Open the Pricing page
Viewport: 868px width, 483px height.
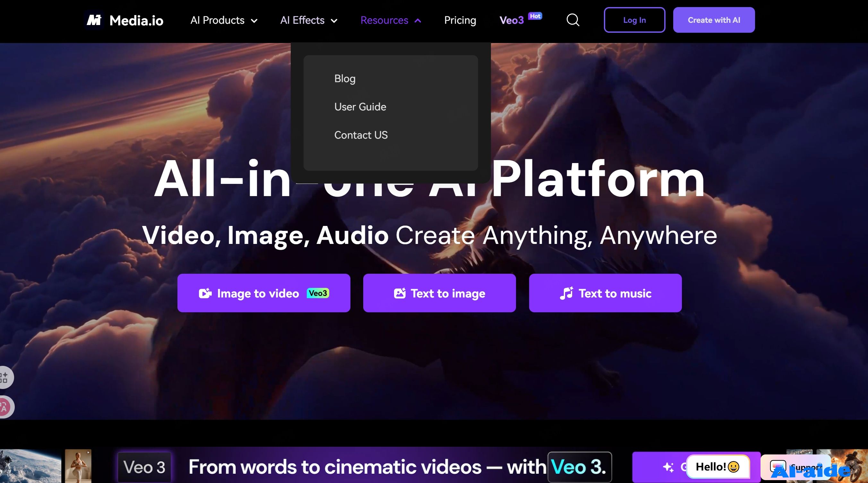[460, 20]
